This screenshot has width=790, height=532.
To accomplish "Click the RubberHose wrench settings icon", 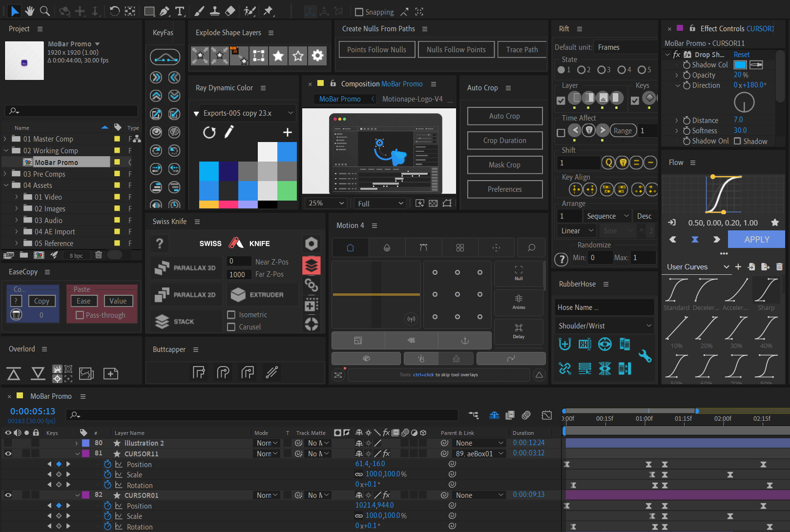I will tap(645, 356).
